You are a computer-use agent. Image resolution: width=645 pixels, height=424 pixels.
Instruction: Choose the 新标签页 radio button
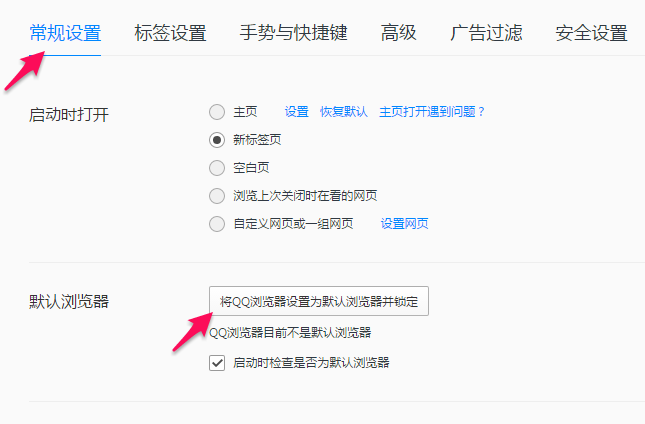coord(217,140)
